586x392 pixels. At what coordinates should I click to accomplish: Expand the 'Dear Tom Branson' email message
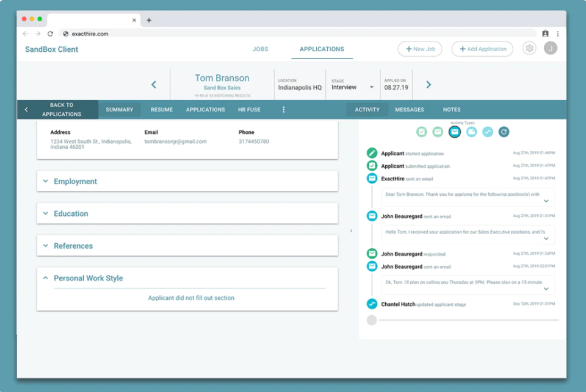[x=546, y=201]
